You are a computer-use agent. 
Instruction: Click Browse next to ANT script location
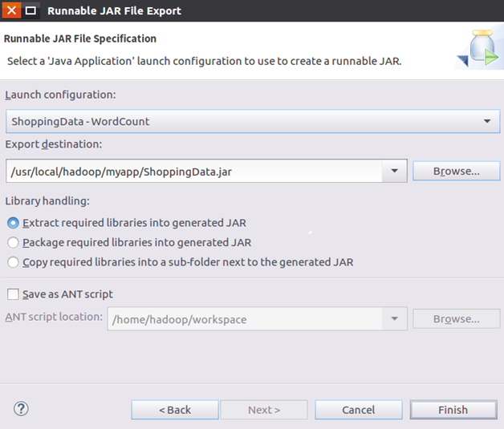coord(456,319)
